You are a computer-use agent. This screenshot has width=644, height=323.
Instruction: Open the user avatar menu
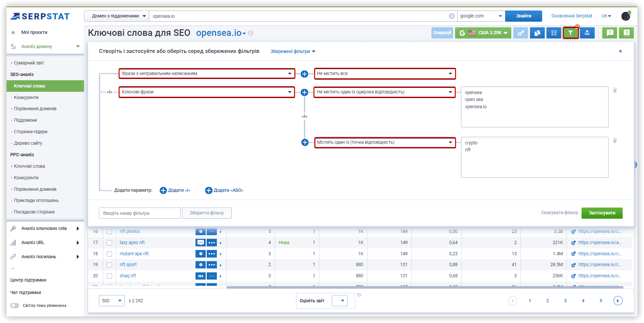tap(626, 16)
